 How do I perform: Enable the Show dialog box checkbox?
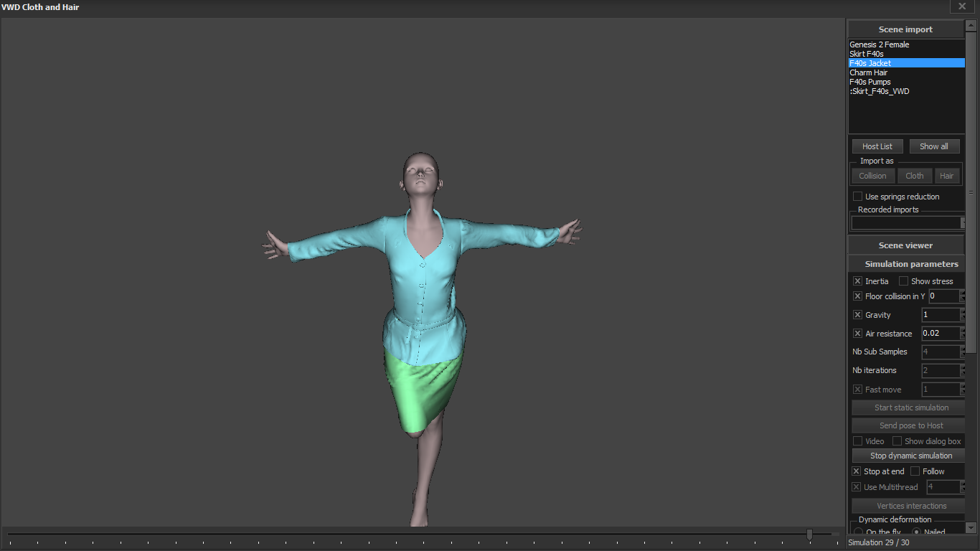(x=897, y=441)
